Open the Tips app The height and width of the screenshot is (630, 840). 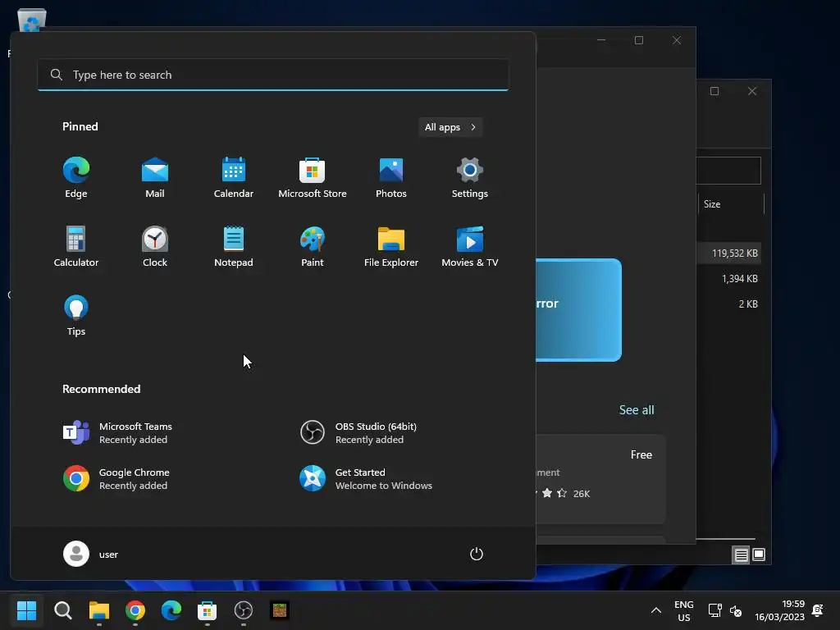76,316
